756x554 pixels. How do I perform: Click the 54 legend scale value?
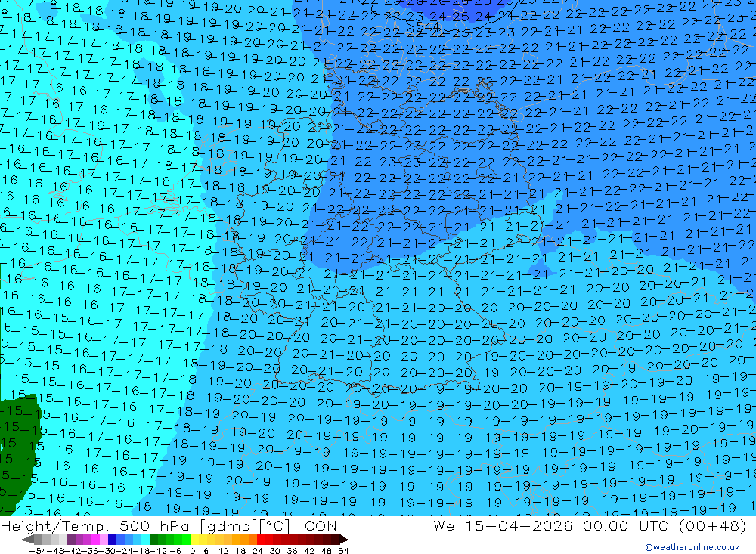coord(343,551)
